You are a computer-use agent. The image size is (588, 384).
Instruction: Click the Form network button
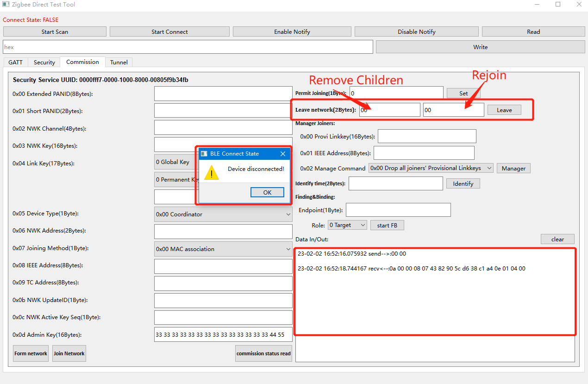(x=31, y=353)
